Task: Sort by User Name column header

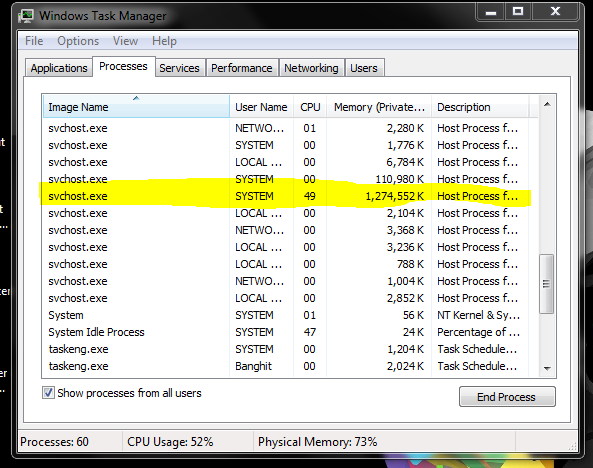Action: pyautogui.click(x=261, y=107)
